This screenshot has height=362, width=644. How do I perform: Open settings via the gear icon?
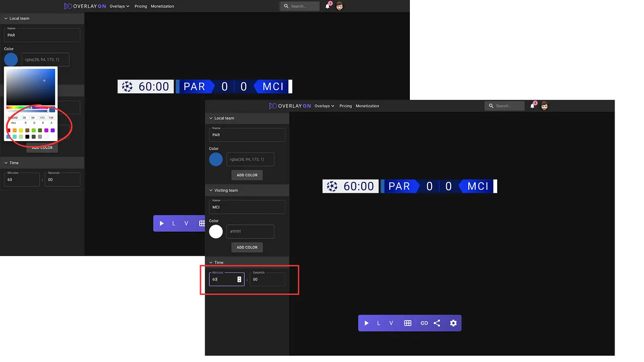click(454, 323)
